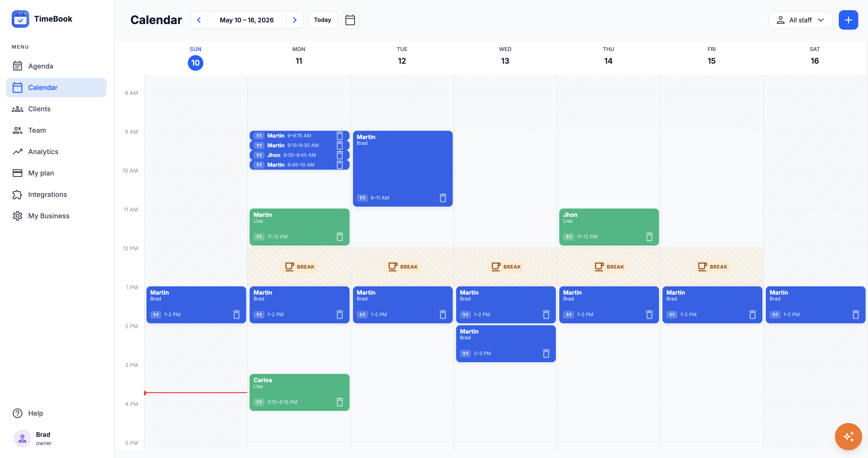868x458 pixels.
Task: Open My plan page
Action: (x=56, y=173)
